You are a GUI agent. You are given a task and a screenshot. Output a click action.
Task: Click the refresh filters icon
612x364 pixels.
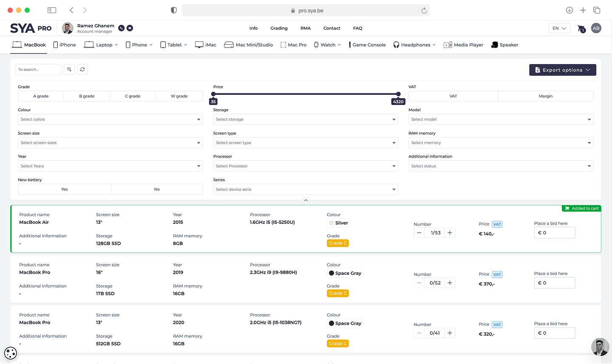(82, 69)
